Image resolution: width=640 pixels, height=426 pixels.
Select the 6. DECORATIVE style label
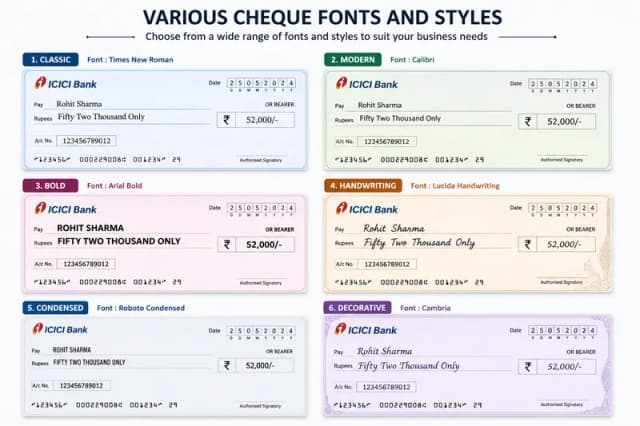(358, 308)
